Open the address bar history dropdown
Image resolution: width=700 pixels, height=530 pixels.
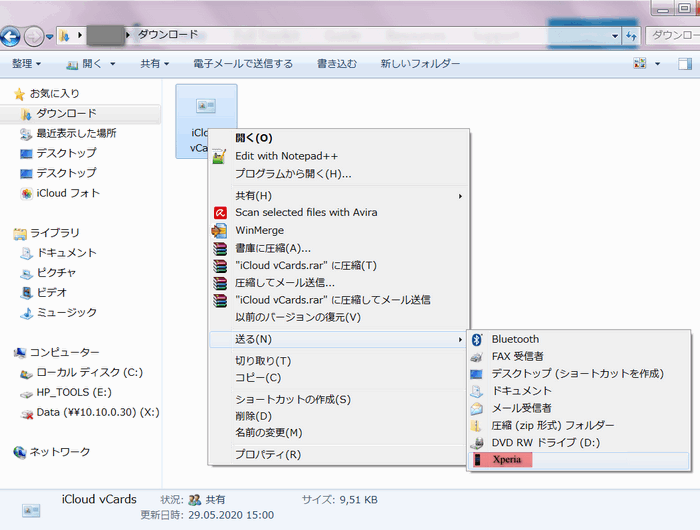[615, 36]
